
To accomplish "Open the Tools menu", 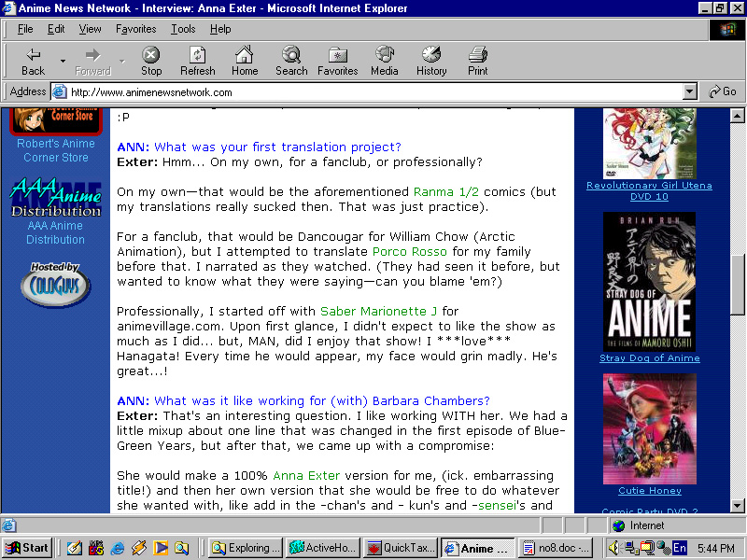I will click(183, 29).
